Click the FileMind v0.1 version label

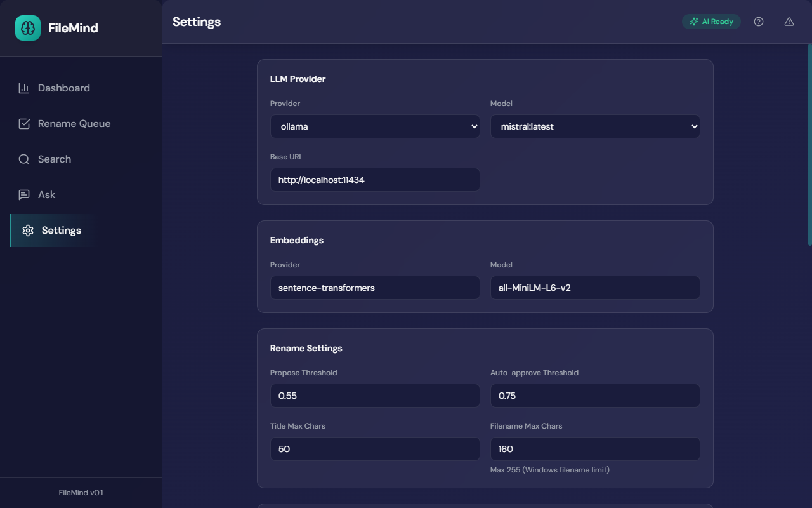coord(81,492)
